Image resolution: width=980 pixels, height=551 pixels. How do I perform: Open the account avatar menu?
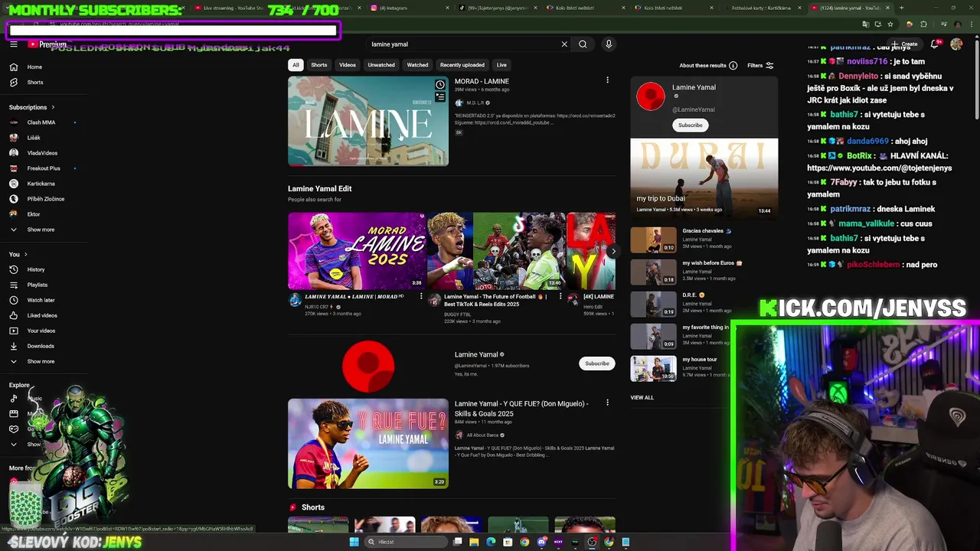956,44
